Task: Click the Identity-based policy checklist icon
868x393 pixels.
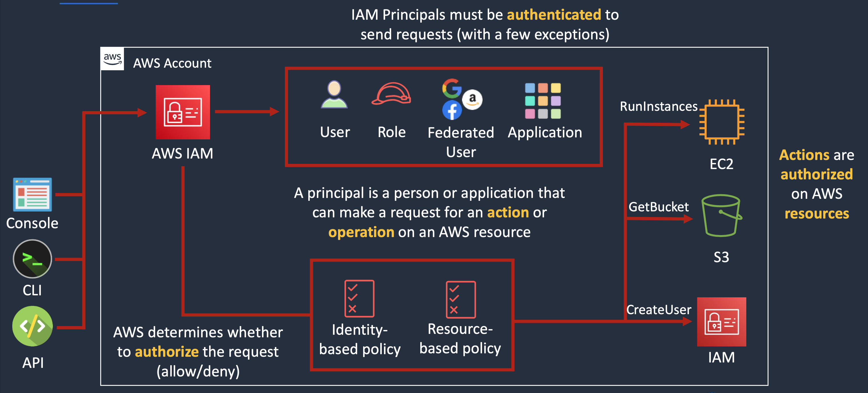Action: 359,298
